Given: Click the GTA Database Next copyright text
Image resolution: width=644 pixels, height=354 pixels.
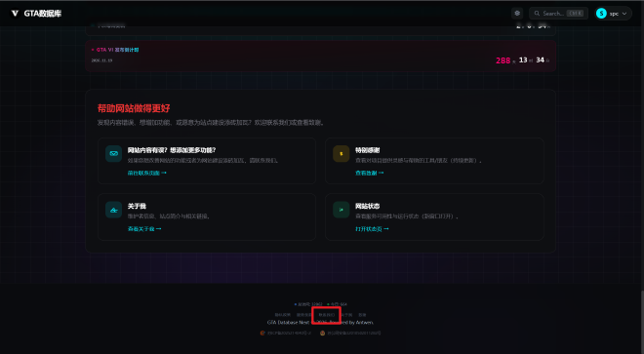Looking at the screenshot, I should pos(320,323).
